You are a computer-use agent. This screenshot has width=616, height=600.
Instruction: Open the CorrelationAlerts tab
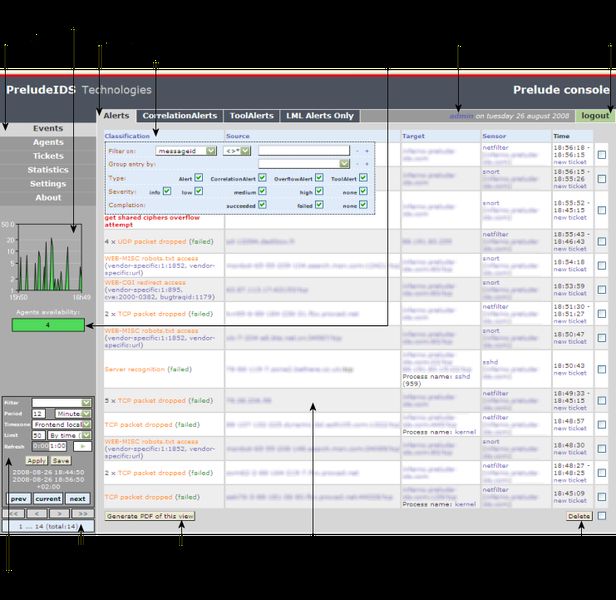coord(180,116)
